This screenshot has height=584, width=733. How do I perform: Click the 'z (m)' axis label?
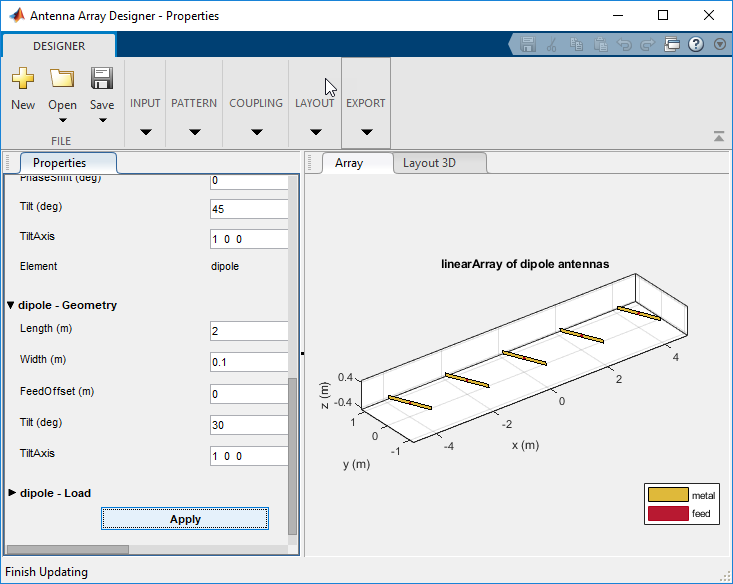click(324, 396)
